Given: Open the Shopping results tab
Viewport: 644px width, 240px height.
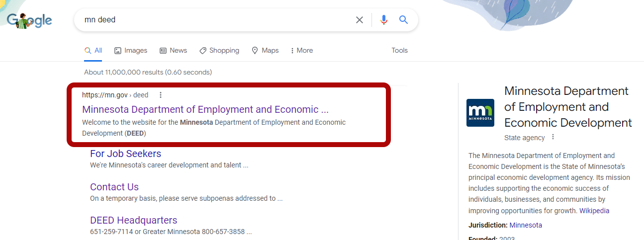Looking at the screenshot, I should pos(219,50).
